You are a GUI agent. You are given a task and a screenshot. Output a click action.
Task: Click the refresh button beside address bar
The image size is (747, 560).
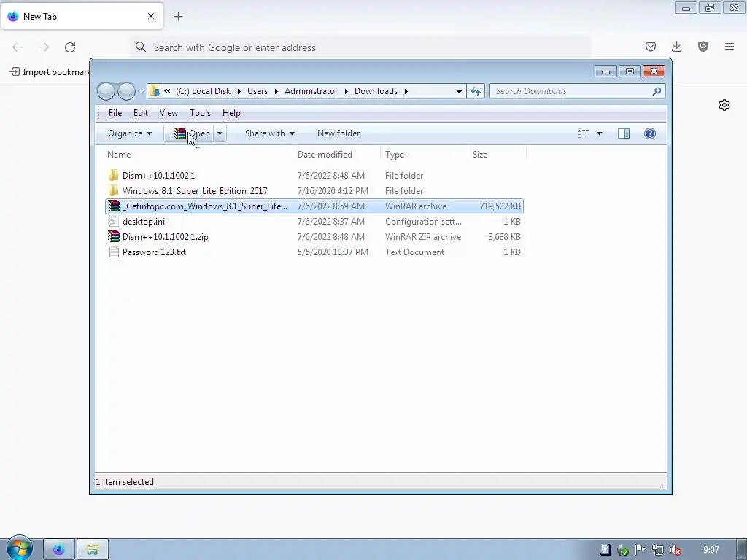point(476,91)
